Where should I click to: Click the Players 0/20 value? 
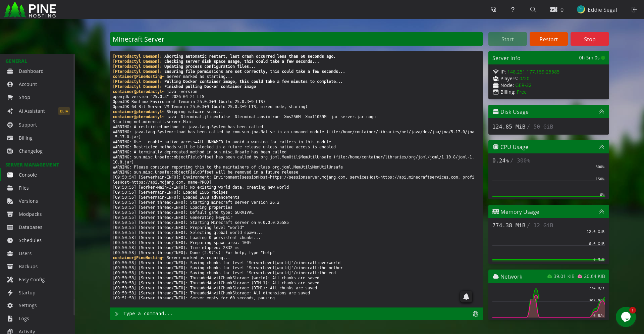524,79
